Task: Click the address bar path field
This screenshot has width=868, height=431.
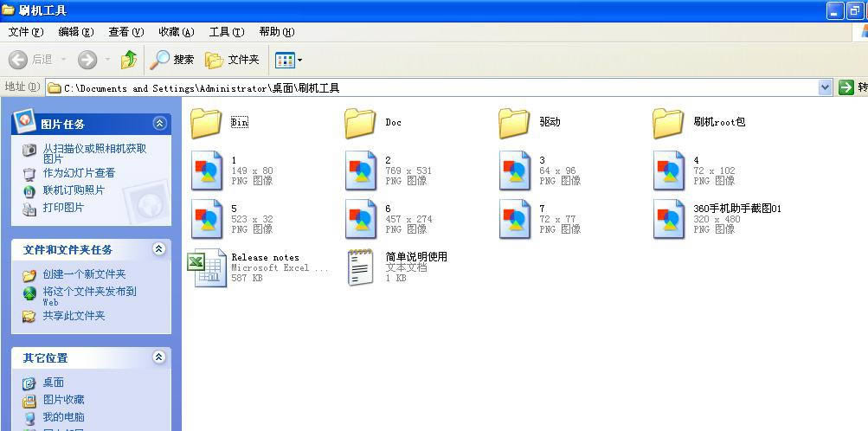Action: tap(433, 87)
